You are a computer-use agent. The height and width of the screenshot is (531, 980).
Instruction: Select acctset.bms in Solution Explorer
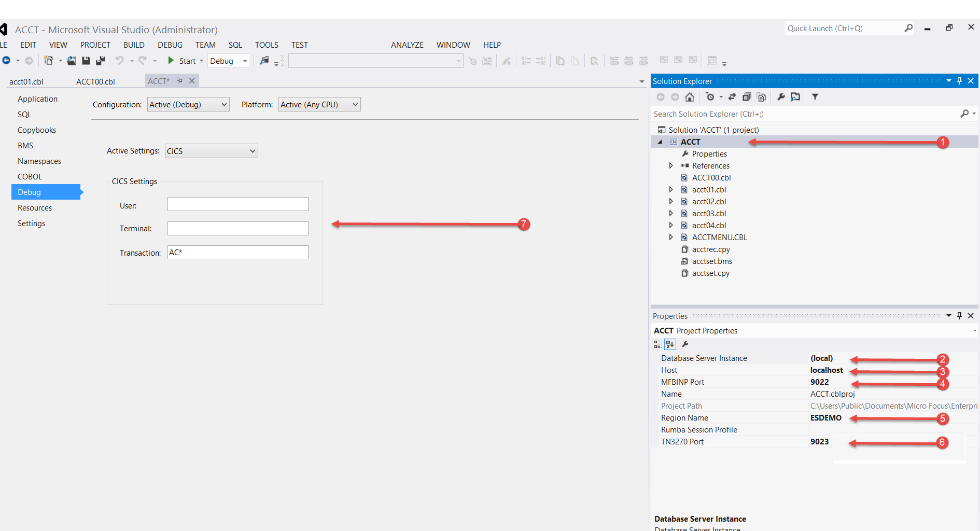click(712, 261)
